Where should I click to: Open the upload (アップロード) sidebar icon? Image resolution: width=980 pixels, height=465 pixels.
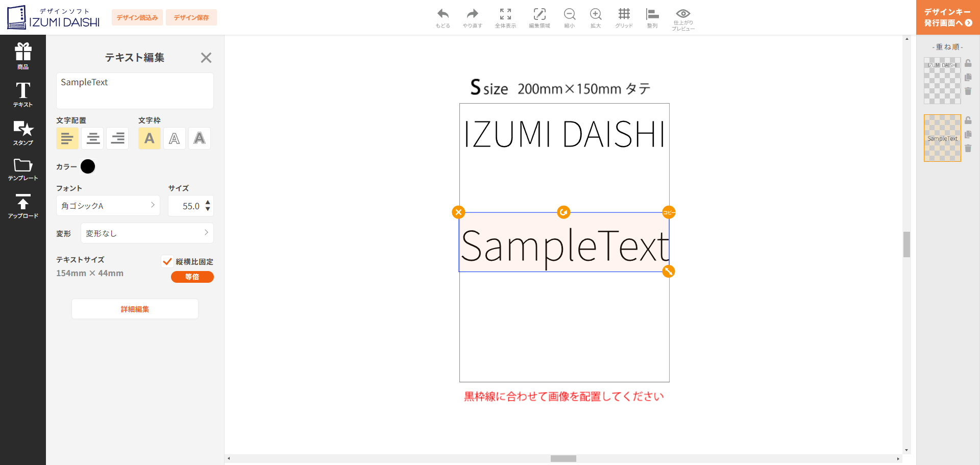23,206
